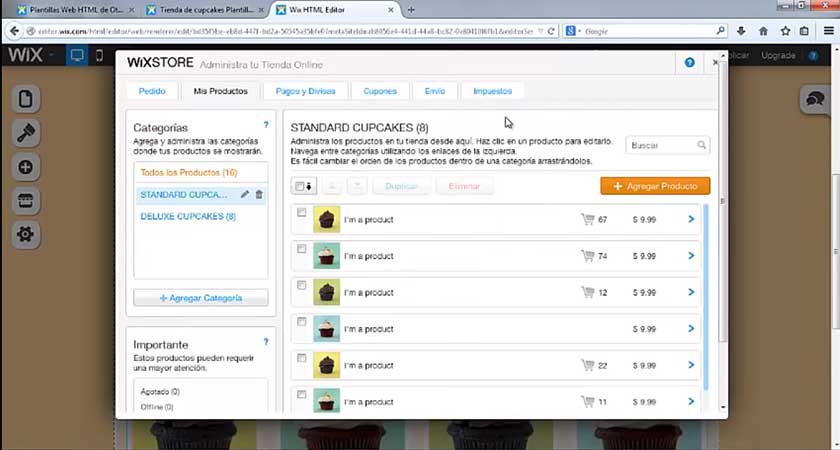Open the Pages panel in Wix sidebar
840x450 pixels.
pos(26,99)
